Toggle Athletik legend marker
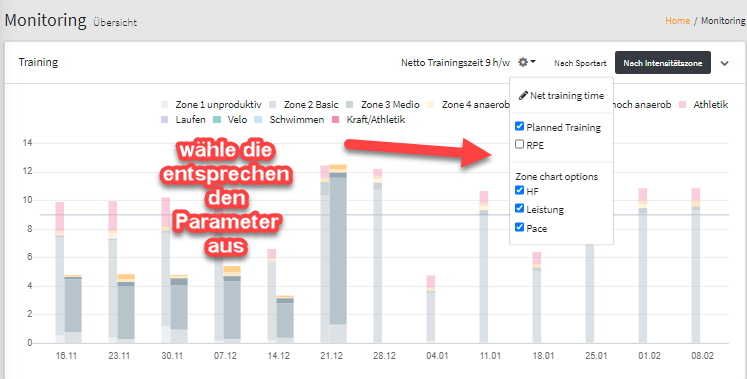 [683, 105]
